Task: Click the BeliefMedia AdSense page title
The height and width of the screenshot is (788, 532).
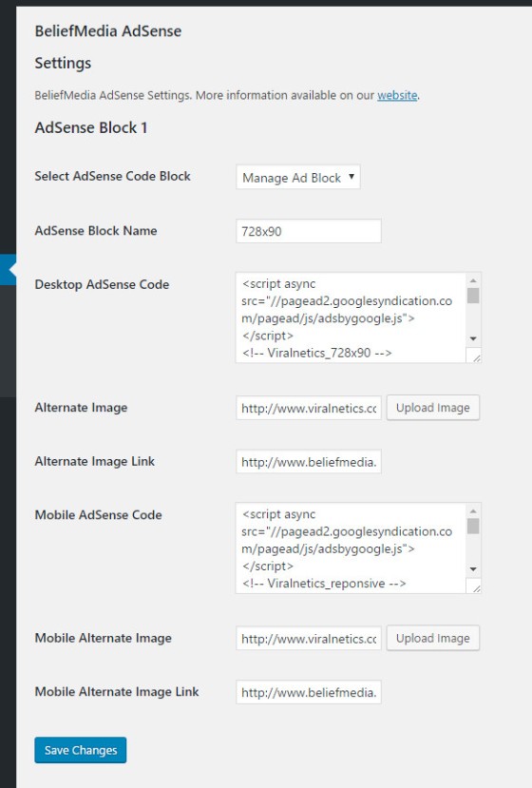Action: pos(108,31)
